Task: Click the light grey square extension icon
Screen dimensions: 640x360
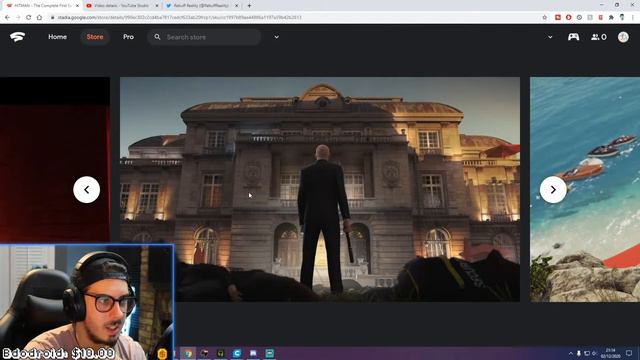Action: tap(590, 18)
